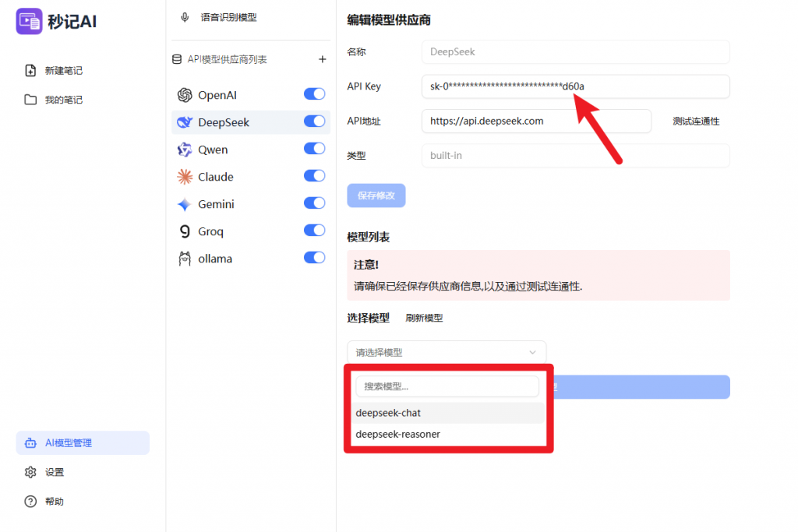
Task: Turn off the Claude provider switch
Action: point(314,176)
